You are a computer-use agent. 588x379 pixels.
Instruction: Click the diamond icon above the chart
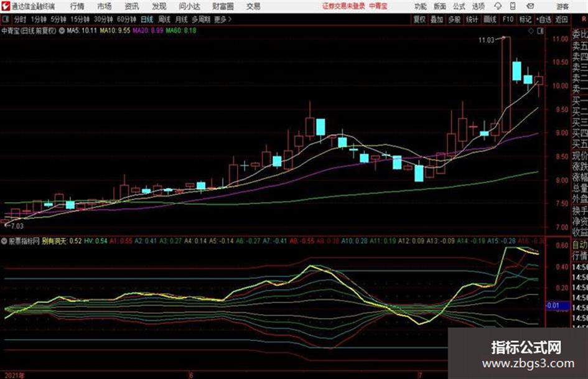(x=531, y=31)
